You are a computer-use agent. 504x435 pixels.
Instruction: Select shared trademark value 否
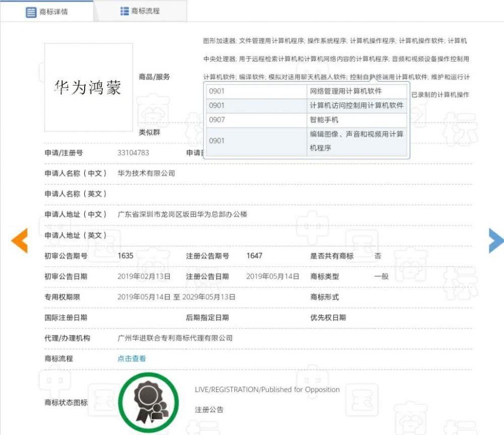377,256
